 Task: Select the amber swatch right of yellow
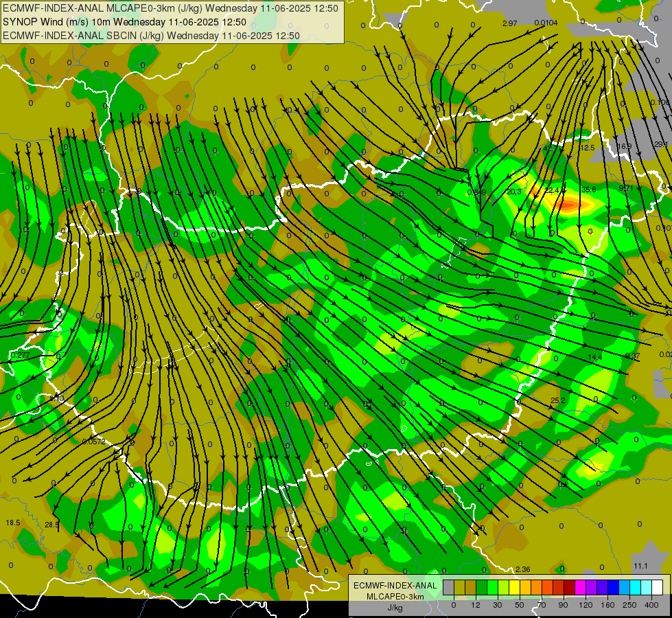(526, 587)
